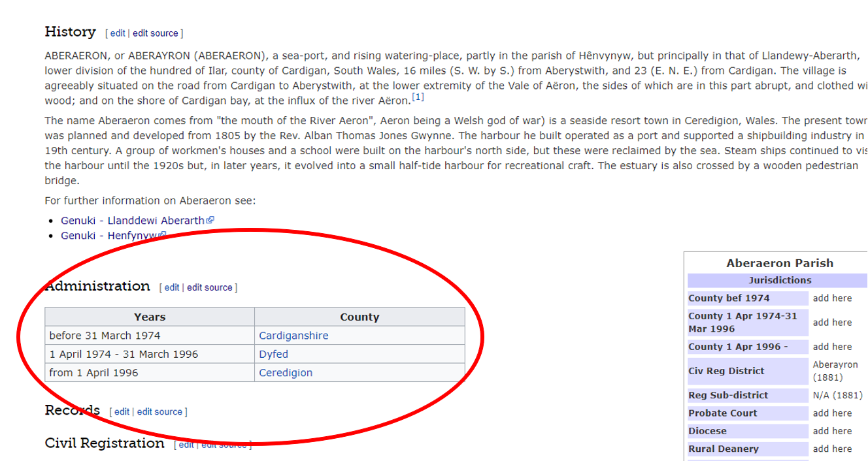Open the Genuki - Henfynyw link
Viewport: 868px width, 461px height.
click(109, 236)
